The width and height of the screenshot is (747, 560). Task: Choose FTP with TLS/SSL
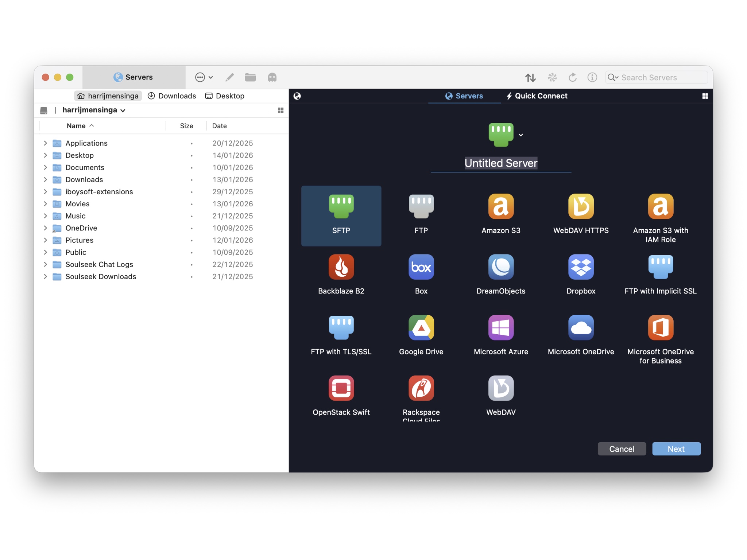pyautogui.click(x=341, y=327)
